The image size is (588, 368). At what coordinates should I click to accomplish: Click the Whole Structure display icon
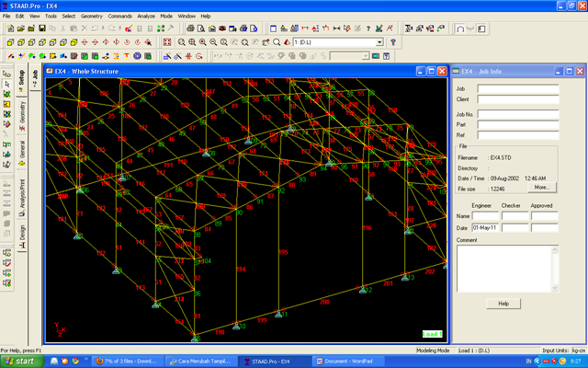point(167,42)
